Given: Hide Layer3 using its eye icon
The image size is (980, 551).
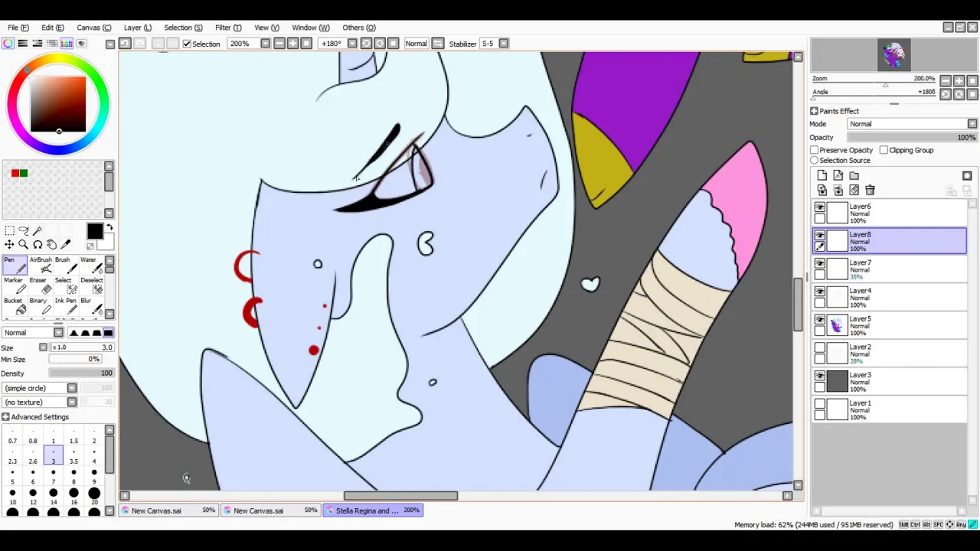Looking at the screenshot, I should (820, 376).
